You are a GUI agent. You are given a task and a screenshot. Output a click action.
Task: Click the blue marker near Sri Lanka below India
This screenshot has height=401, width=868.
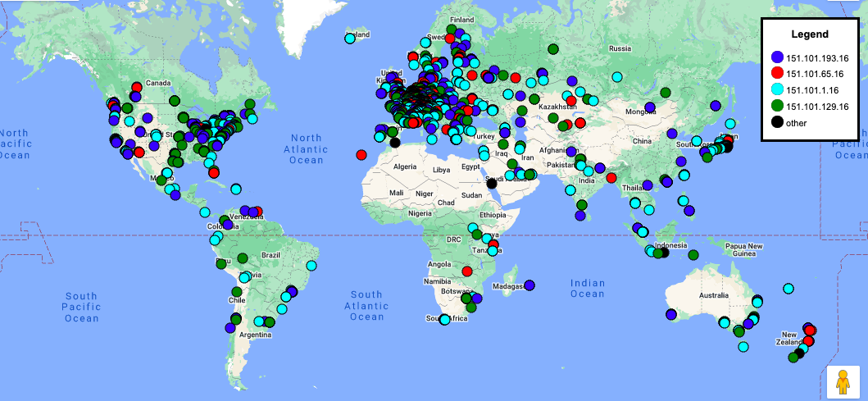pyautogui.click(x=580, y=216)
